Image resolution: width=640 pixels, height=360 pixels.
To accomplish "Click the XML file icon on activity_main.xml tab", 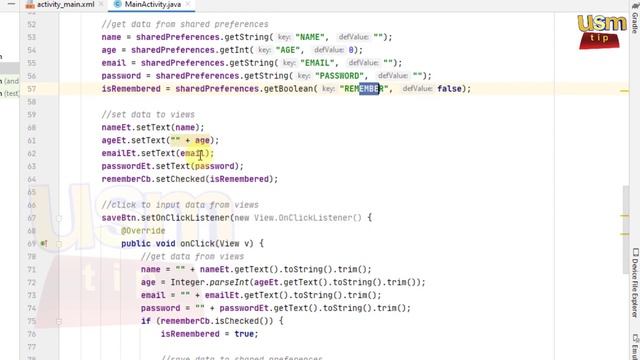I will point(30,4).
